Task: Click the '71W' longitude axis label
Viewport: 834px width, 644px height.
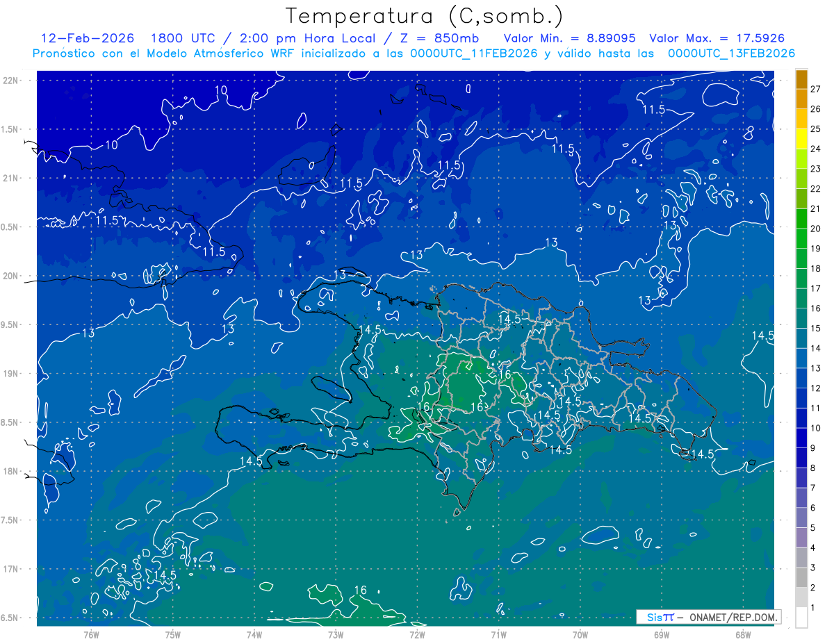Action: pos(498,634)
